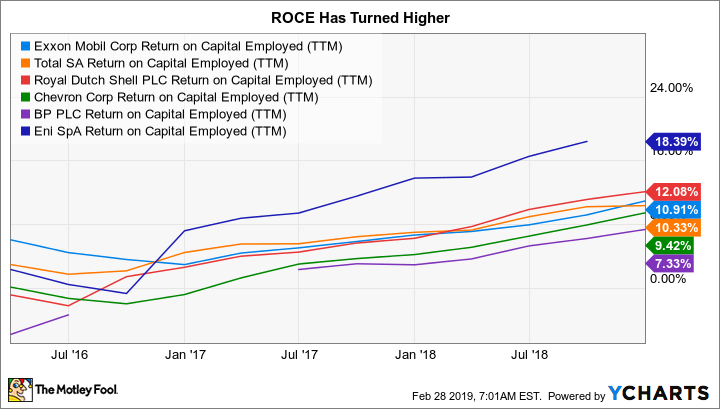Image resolution: width=720 pixels, height=409 pixels.
Task: Click the dark blue Eni SpA legend square
Action: [x=25, y=131]
